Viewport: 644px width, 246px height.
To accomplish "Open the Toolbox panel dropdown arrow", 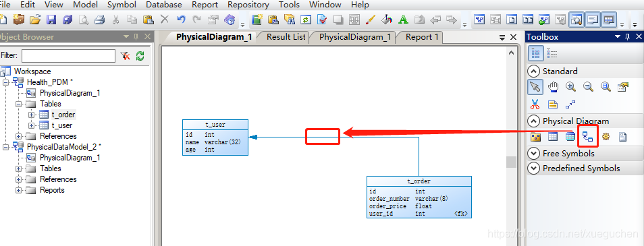I will coord(617,37).
